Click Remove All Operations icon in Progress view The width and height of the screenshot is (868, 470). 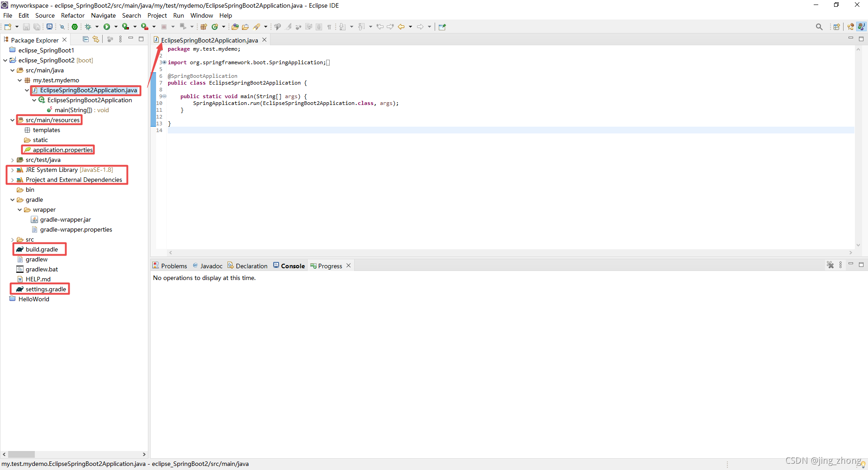pos(830,265)
